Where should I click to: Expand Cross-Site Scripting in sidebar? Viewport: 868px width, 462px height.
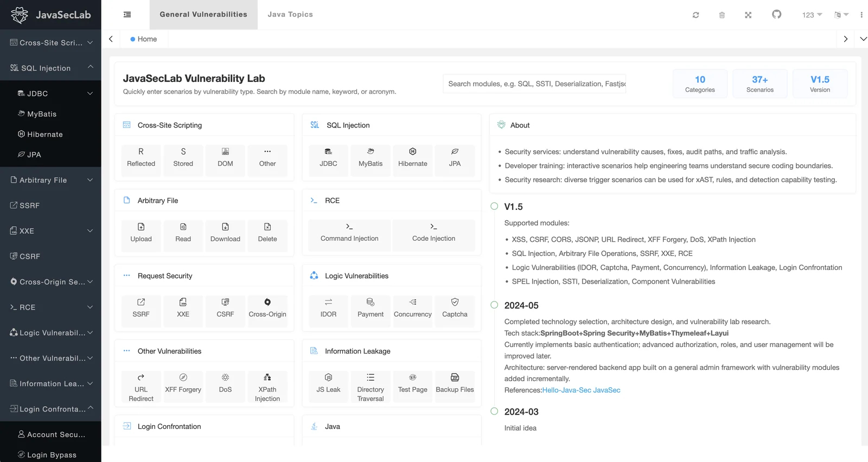50,42
